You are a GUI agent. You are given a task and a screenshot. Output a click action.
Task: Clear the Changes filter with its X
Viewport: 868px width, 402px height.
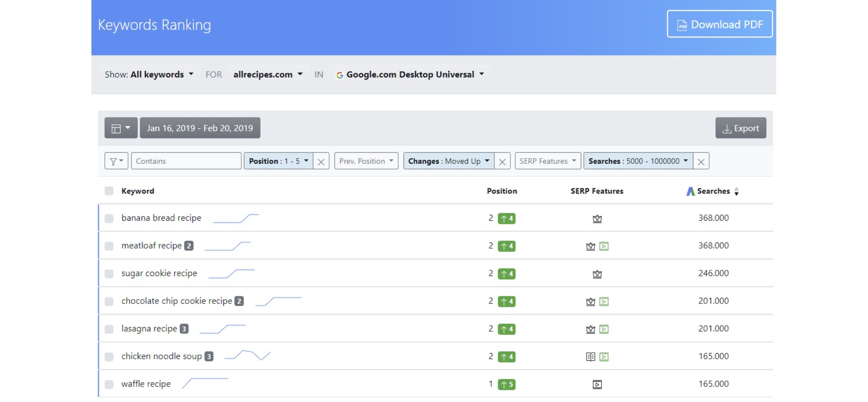(x=502, y=161)
